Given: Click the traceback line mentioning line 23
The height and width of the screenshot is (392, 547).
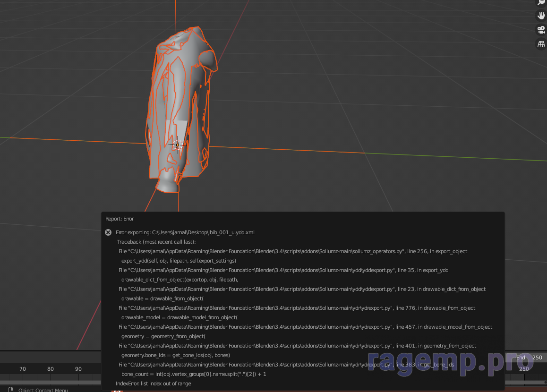Looking at the screenshot, I should pyautogui.click(x=302, y=289).
